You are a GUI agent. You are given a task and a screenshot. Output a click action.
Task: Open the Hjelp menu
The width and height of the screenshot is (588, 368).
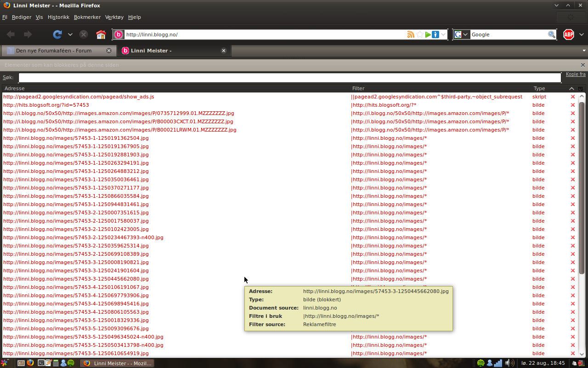[x=135, y=17]
